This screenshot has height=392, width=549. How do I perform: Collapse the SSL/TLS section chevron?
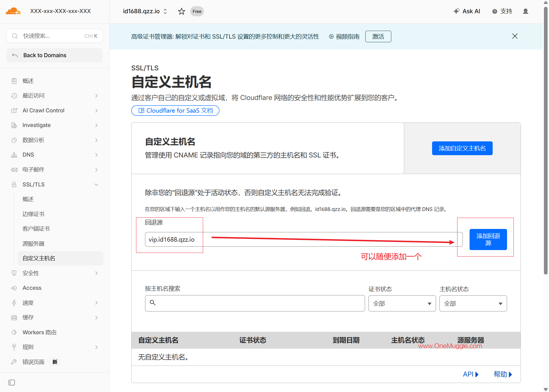pyautogui.click(x=96, y=184)
